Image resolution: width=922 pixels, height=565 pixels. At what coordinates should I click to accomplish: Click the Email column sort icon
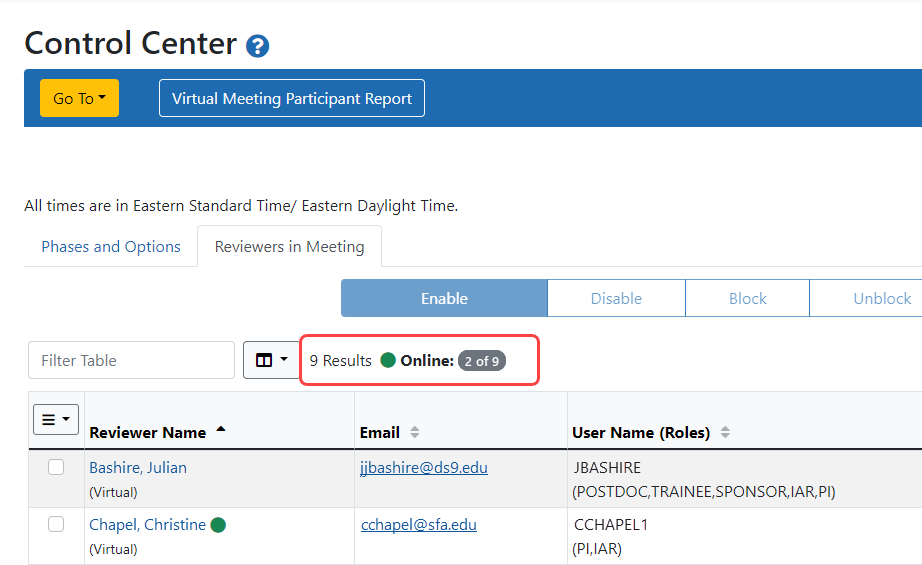(x=415, y=433)
